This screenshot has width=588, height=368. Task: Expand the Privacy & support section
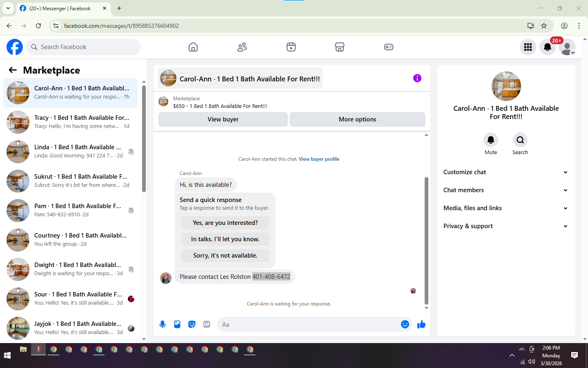pos(506,226)
